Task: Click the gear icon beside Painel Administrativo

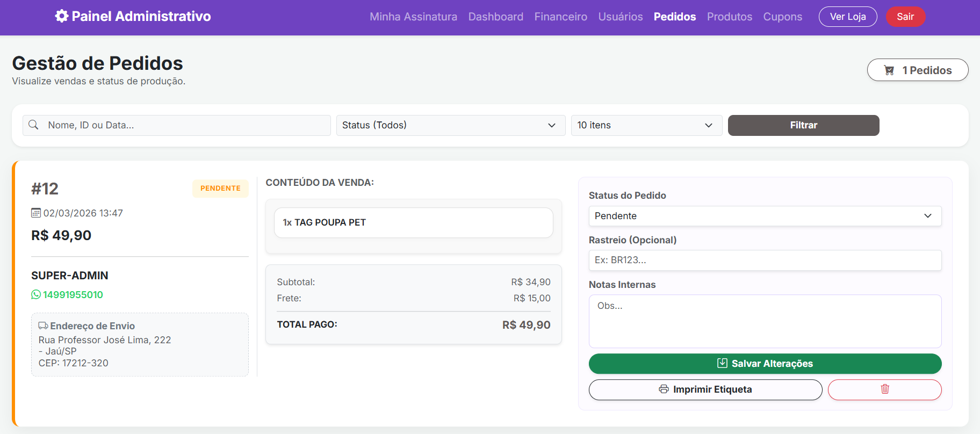Action: [62, 16]
